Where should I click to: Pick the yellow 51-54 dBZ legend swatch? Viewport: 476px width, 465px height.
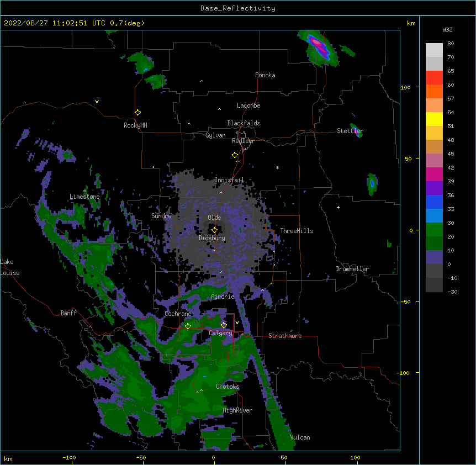point(434,119)
